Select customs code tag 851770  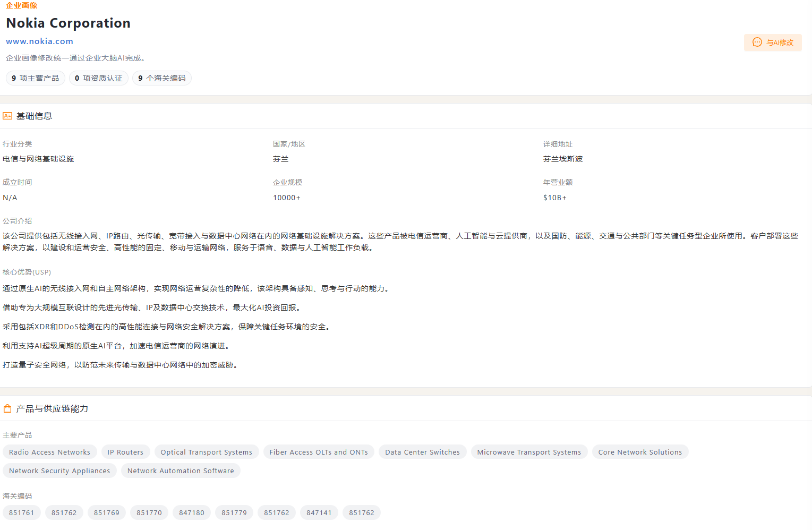click(x=149, y=512)
